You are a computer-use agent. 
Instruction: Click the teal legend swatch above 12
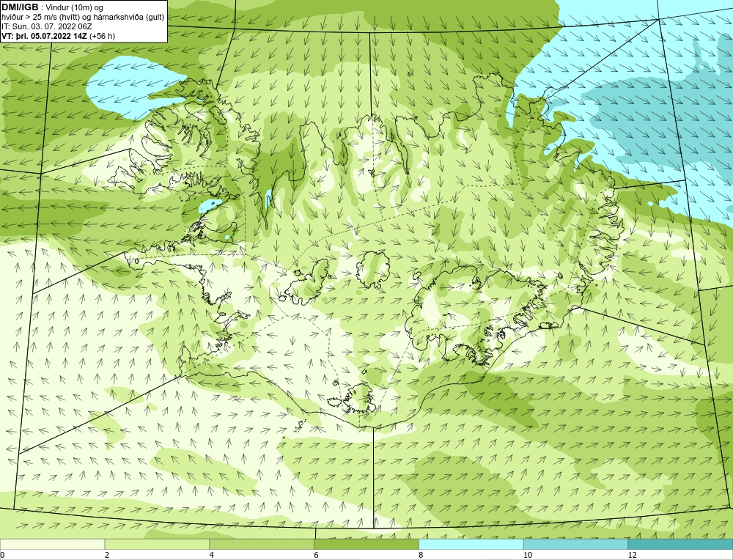681,544
